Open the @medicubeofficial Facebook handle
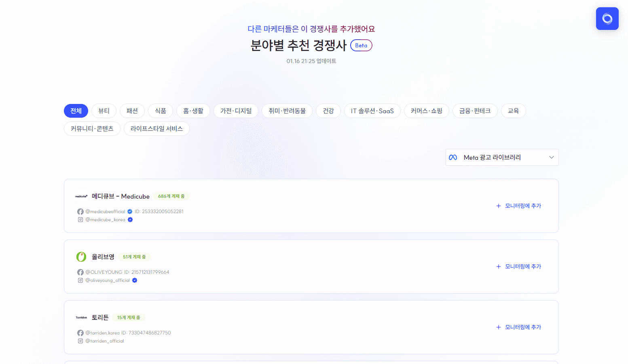This screenshot has width=628, height=364. coord(105,212)
